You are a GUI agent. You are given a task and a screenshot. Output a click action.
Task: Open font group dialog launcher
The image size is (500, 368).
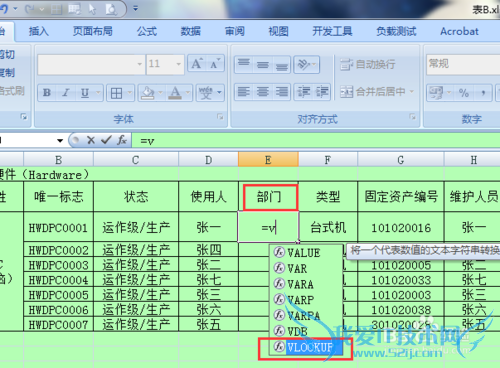pyautogui.click(x=220, y=116)
